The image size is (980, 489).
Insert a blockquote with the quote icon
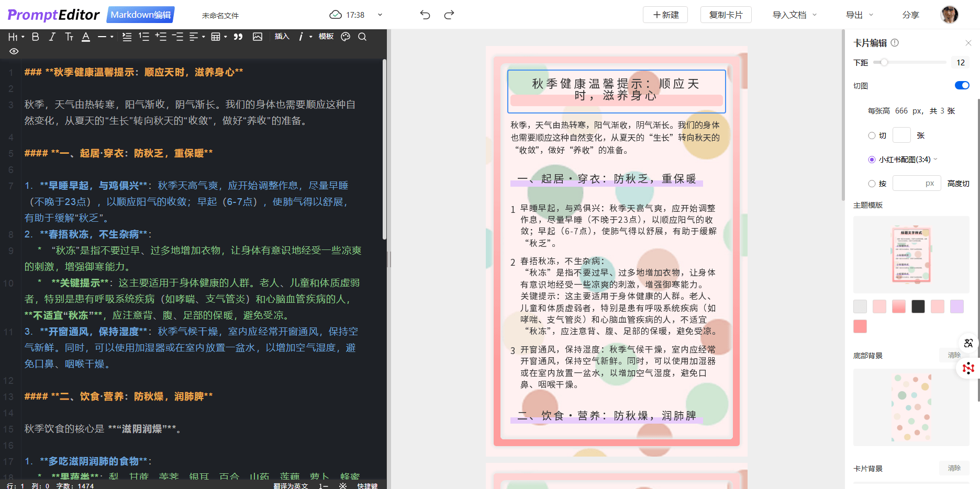(238, 37)
